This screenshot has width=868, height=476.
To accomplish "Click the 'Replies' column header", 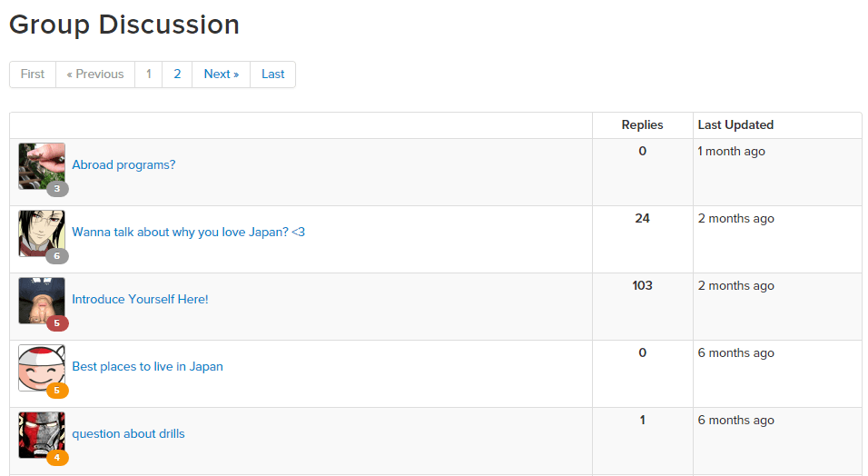I will [642, 125].
